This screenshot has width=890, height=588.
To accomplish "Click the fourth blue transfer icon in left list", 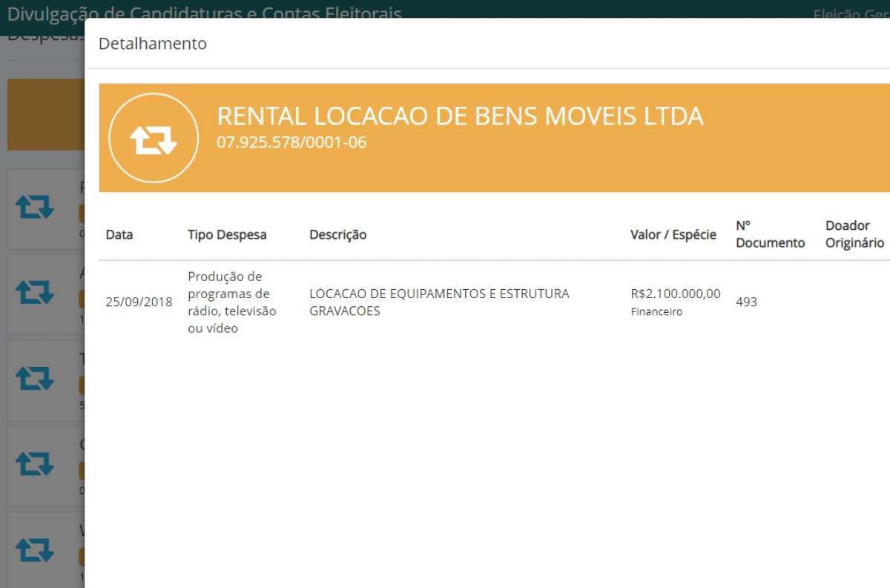I will click(35, 464).
